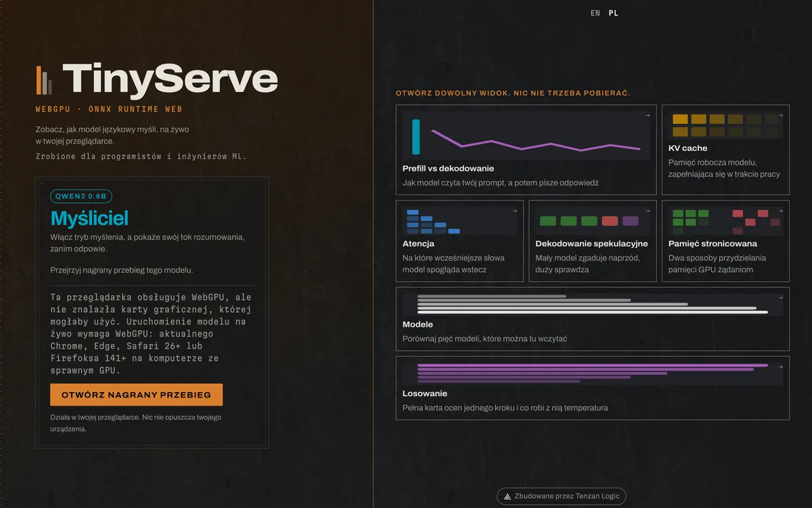Switch language to EN
The image size is (812, 508).
595,13
